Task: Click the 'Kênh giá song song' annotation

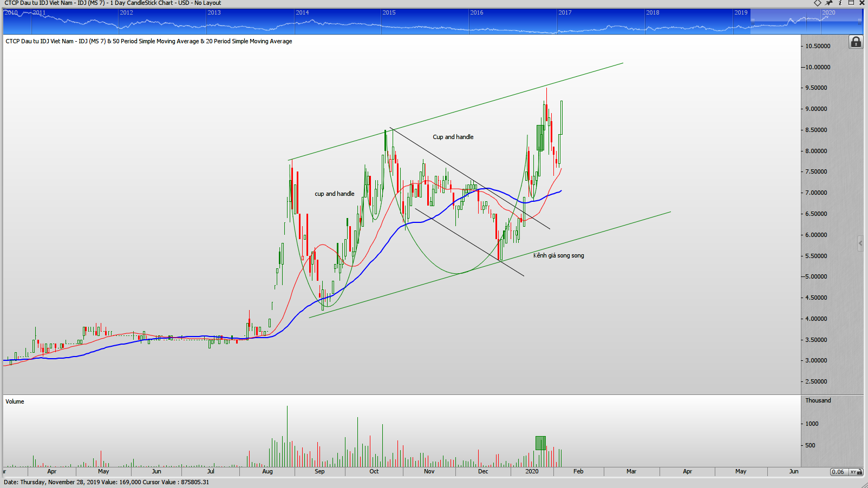Action: point(558,255)
